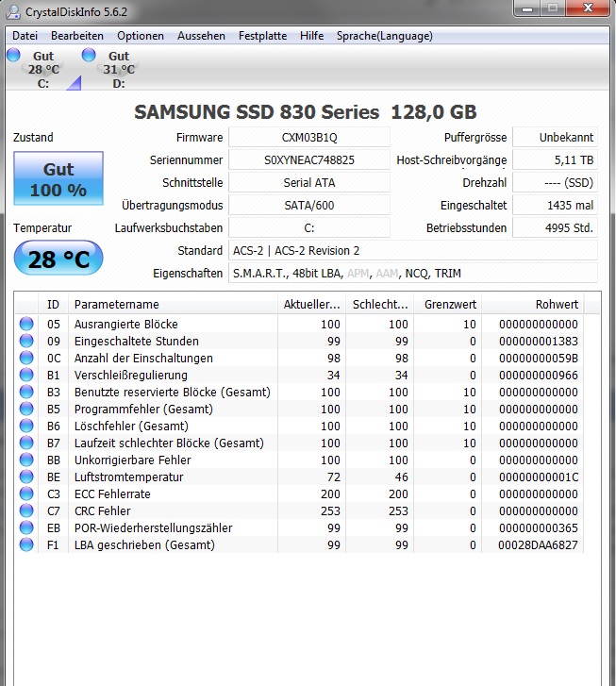Click the 28 °C temperature indicator

click(x=58, y=259)
